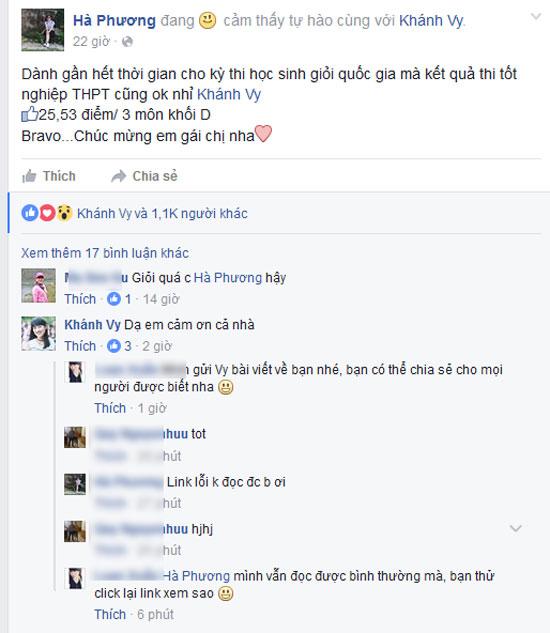Expand Xem thêm 17 bình luận khác
550x633 pixels.
tap(105, 253)
